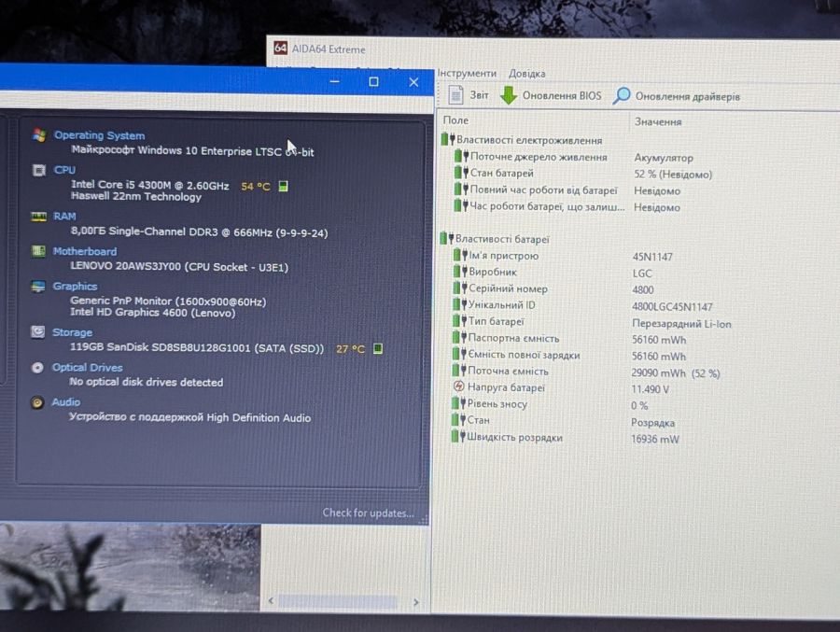Viewport: 840px width, 632px height.
Task: Click the Поточна ємність row icon
Action: pos(459,370)
